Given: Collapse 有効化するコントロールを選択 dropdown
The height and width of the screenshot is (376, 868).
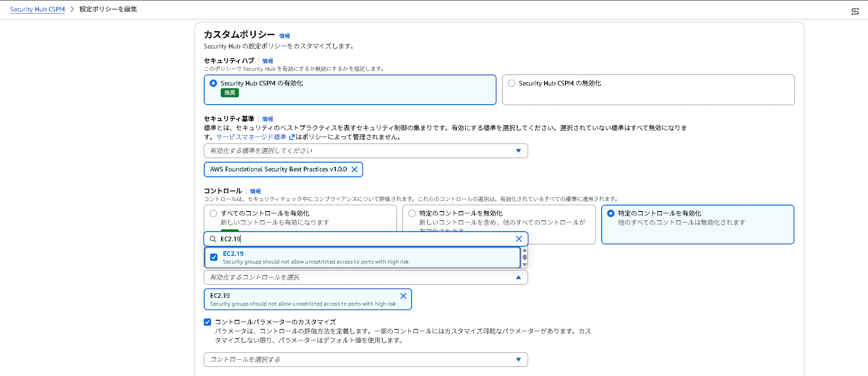Looking at the screenshot, I should click(x=366, y=277).
